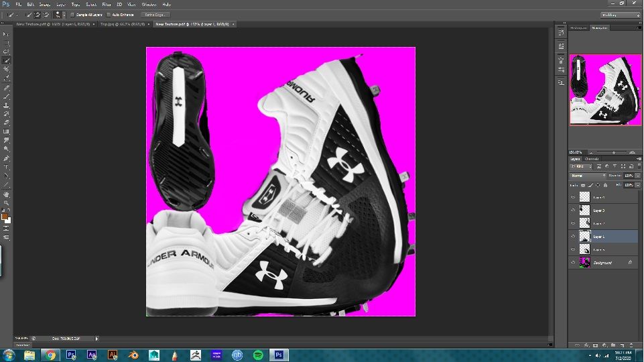Toggle visibility of Layer 3
This screenshot has height=362, width=644.
[x=574, y=210]
